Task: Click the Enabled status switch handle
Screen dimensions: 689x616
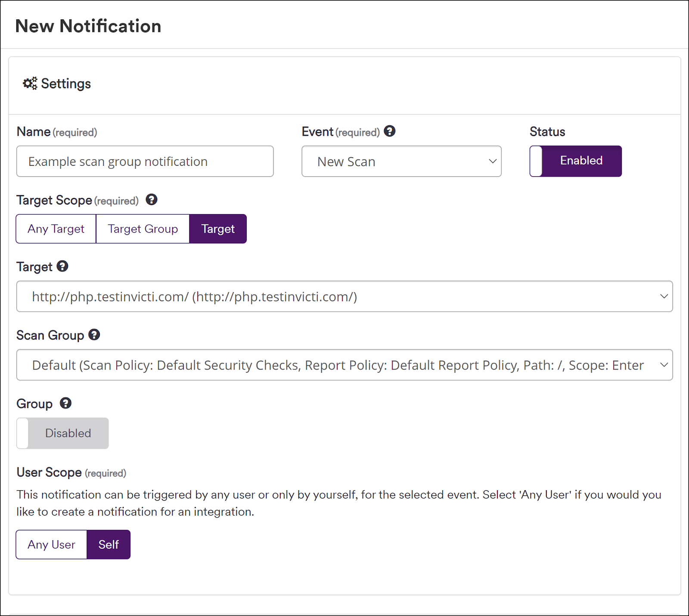Action: (x=536, y=161)
